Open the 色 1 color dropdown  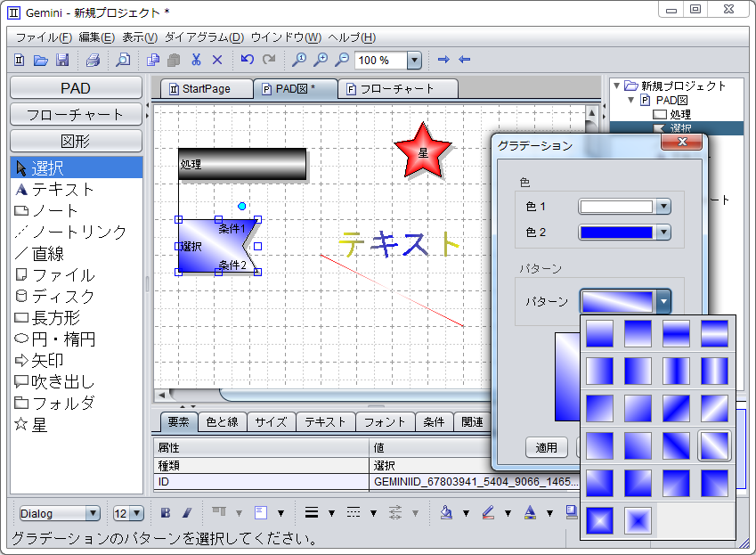pyautogui.click(x=663, y=207)
